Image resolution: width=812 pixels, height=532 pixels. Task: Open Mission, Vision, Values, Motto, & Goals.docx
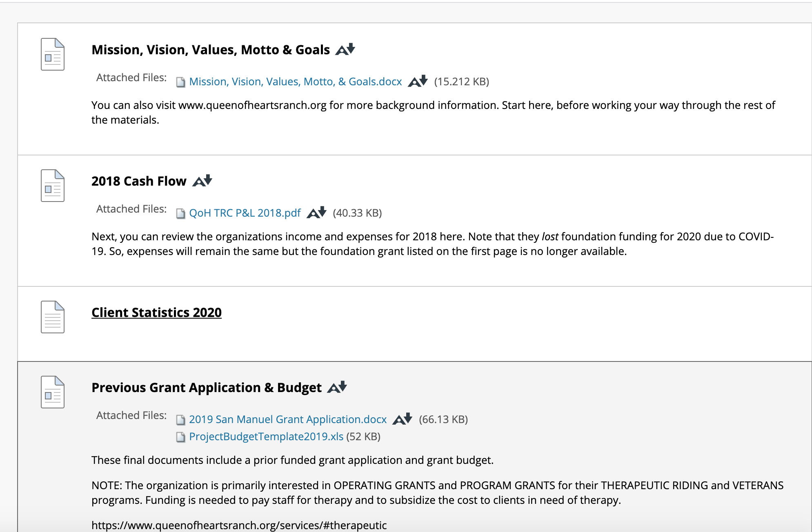[296, 82]
